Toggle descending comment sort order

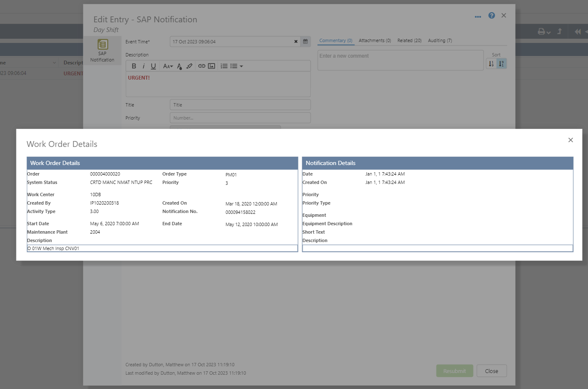[501, 64]
